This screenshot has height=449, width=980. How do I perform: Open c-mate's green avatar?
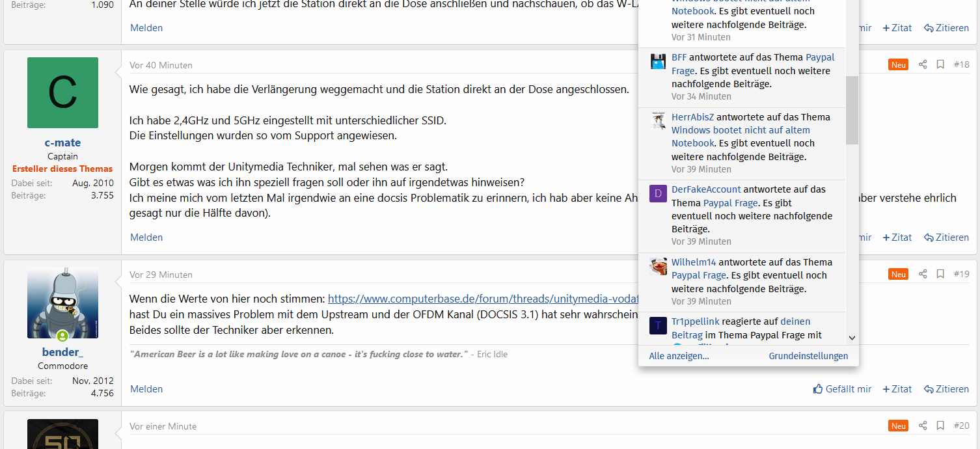pos(62,92)
